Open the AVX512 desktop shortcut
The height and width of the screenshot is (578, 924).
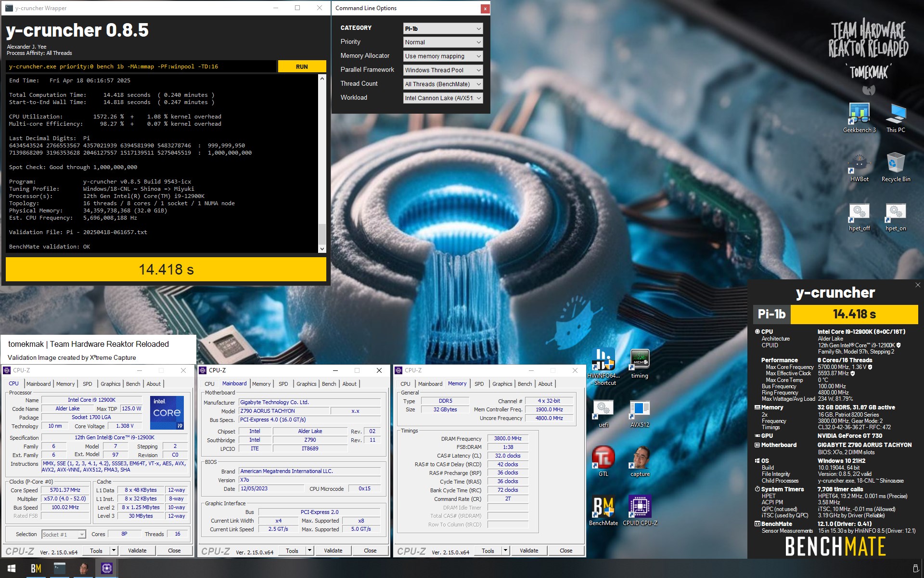click(640, 413)
